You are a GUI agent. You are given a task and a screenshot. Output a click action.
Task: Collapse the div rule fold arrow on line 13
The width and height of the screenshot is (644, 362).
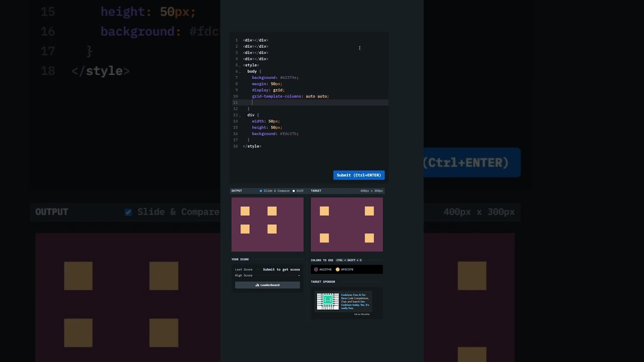pos(240,116)
